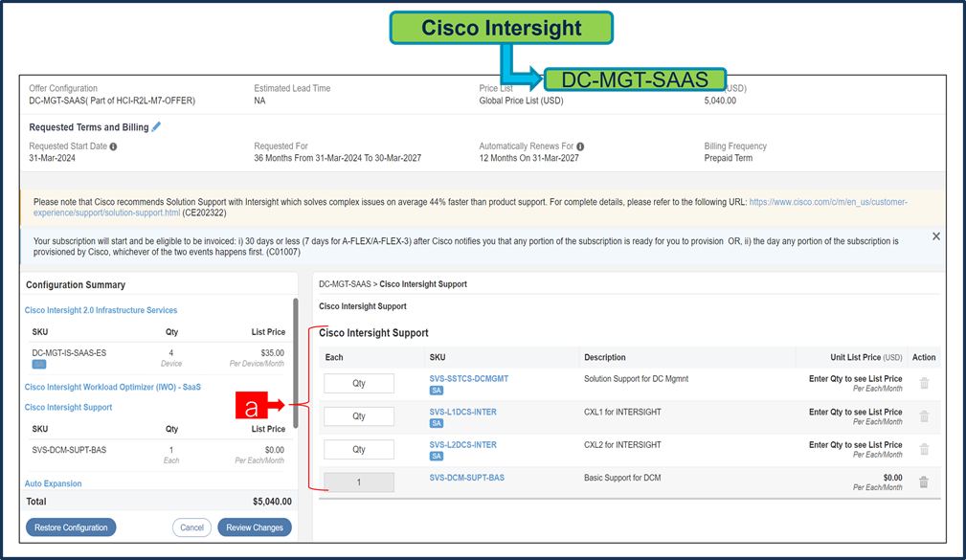
Task: Click 'Prepaid Term' billing frequency value
Action: 729,158
